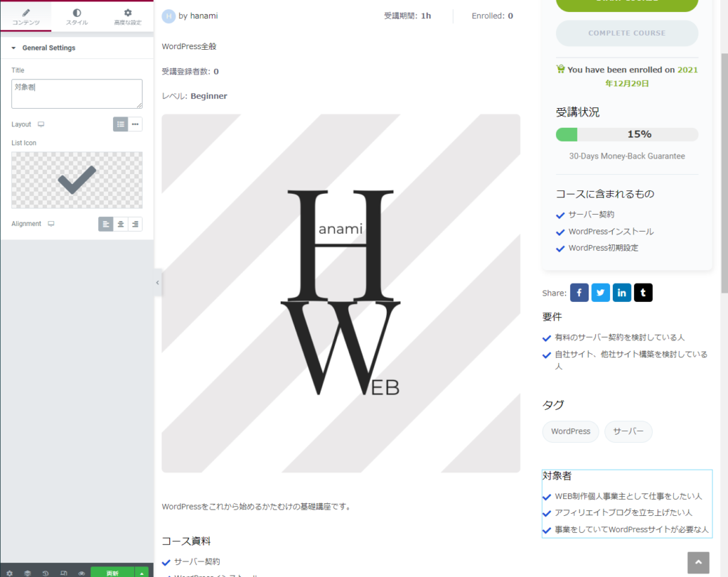Viewport: 728px width, 577px height.
Task: Switch to the スタイル tab
Action: tap(77, 17)
